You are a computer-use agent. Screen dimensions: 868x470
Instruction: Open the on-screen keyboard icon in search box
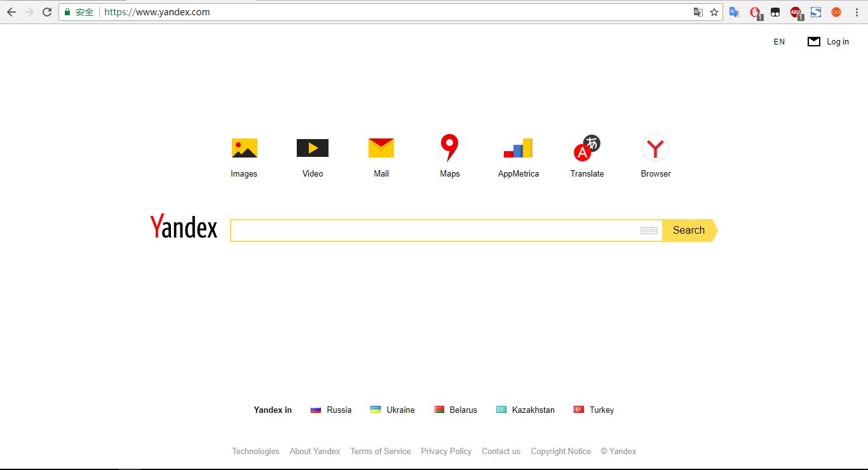[x=649, y=231]
